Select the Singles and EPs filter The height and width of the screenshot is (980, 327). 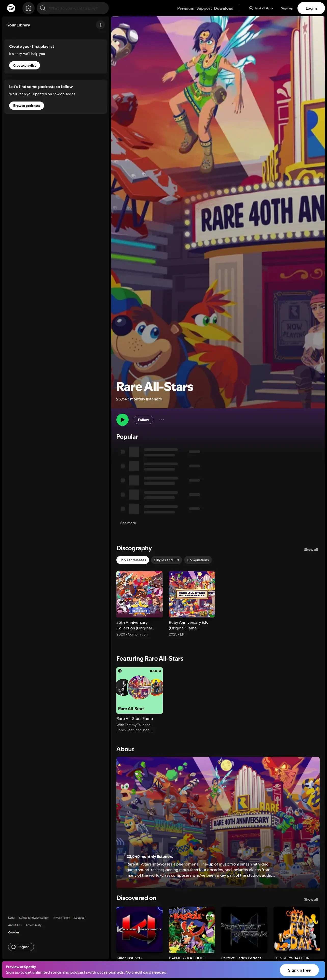coord(166,560)
